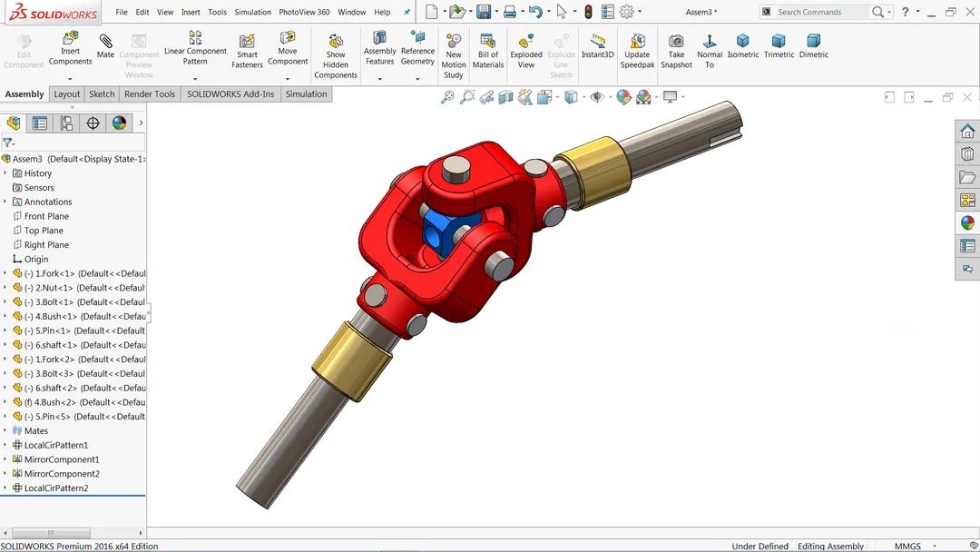The width and height of the screenshot is (980, 552).
Task: Open the Options gear
Action: [627, 11]
